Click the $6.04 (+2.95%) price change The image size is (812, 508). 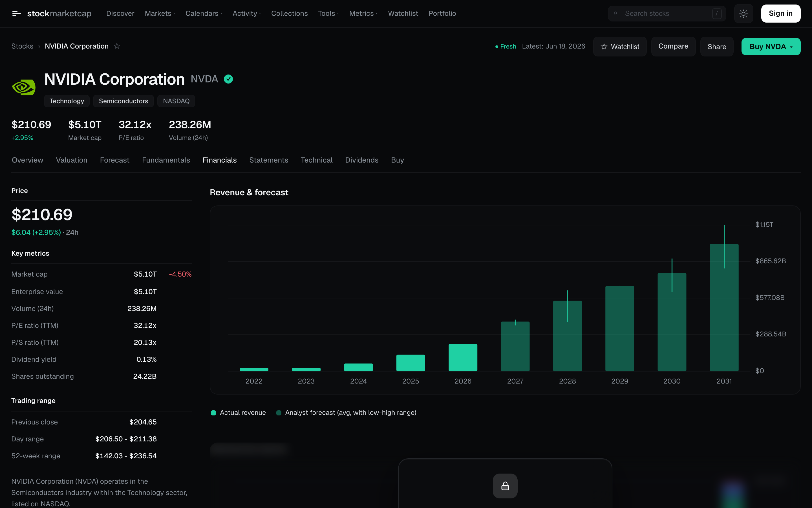click(36, 233)
